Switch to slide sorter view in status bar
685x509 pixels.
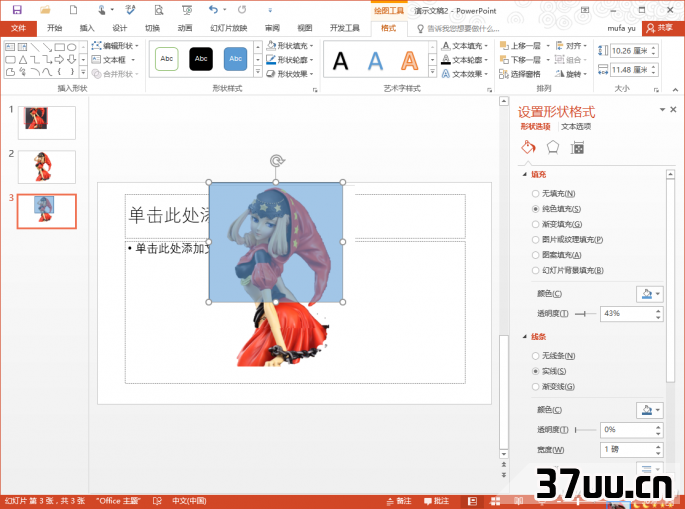[495, 501]
